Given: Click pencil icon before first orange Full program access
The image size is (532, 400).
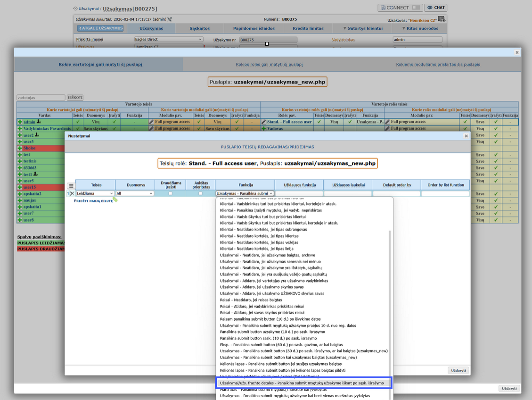Looking at the screenshot, I should click(x=151, y=122).
